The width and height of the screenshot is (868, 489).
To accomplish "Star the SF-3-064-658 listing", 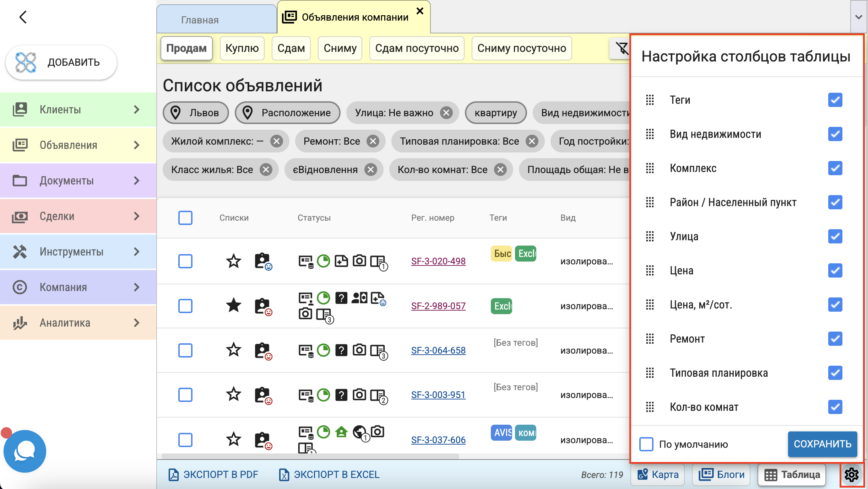I will tap(233, 350).
